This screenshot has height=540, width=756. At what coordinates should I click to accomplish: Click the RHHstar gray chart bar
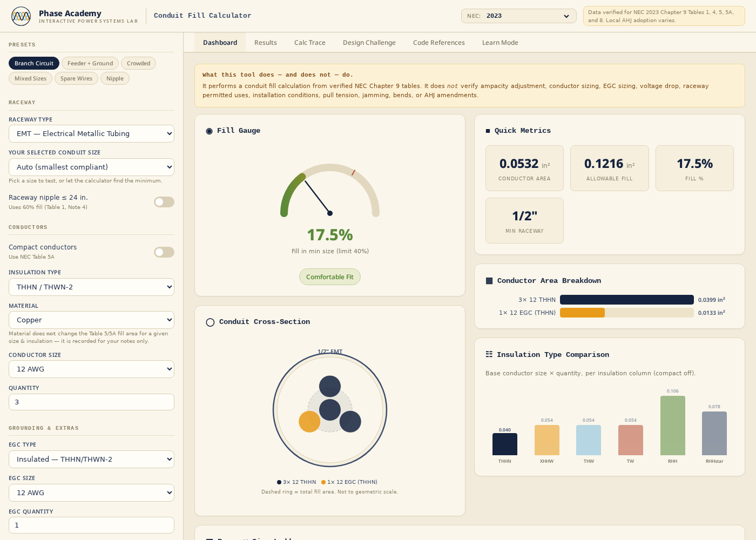pyautogui.click(x=714, y=433)
